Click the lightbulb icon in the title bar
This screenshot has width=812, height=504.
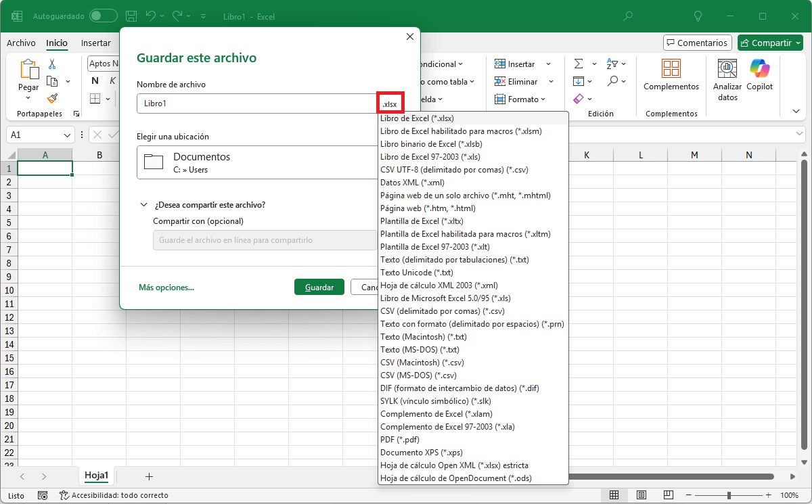699,16
